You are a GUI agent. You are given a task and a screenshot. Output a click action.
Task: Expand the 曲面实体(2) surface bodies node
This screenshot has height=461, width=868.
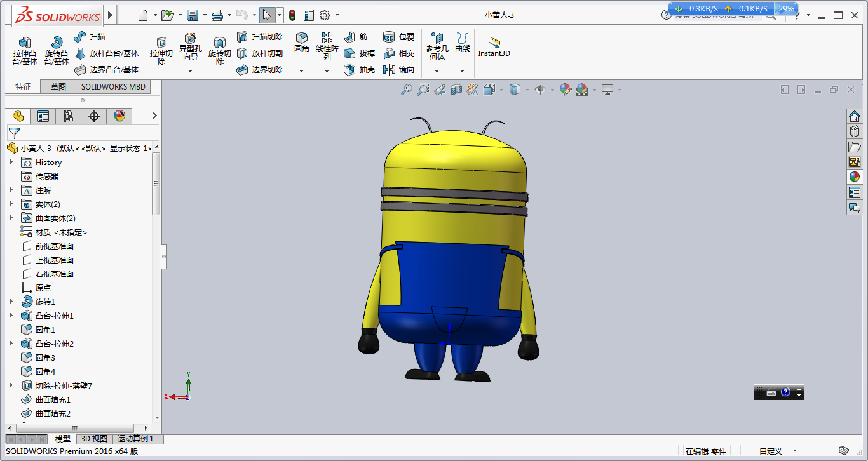click(11, 218)
